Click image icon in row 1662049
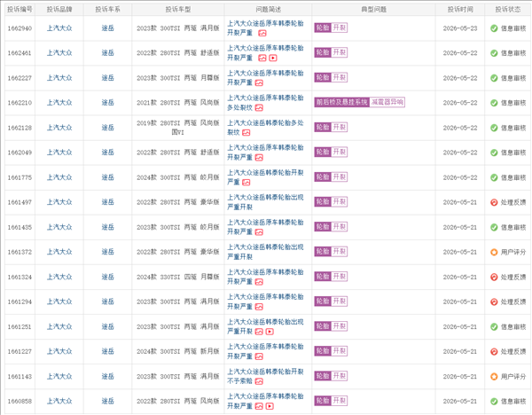This screenshot has height=415, width=532. click(259, 158)
